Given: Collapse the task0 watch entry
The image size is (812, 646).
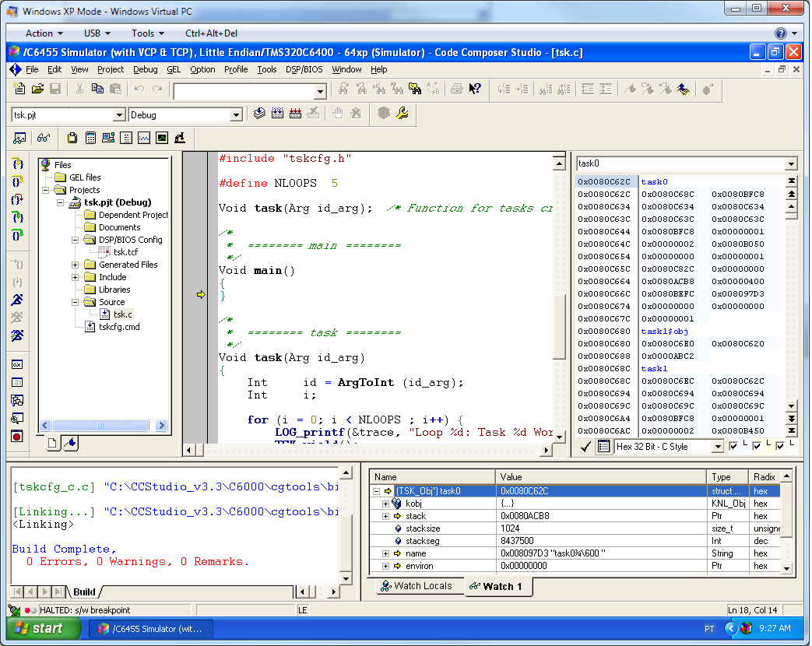Looking at the screenshot, I should 377,491.
